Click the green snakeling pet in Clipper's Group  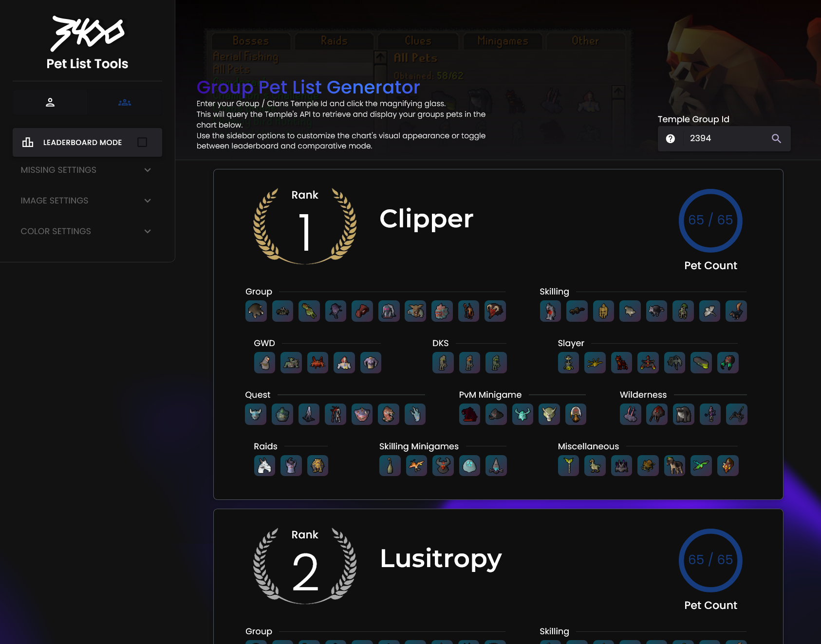pos(309,311)
